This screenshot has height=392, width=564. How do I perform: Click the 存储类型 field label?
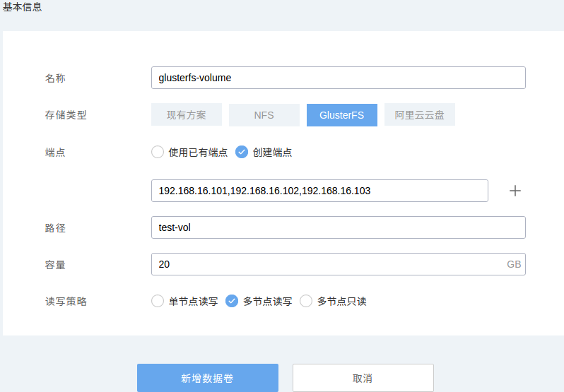coord(66,115)
